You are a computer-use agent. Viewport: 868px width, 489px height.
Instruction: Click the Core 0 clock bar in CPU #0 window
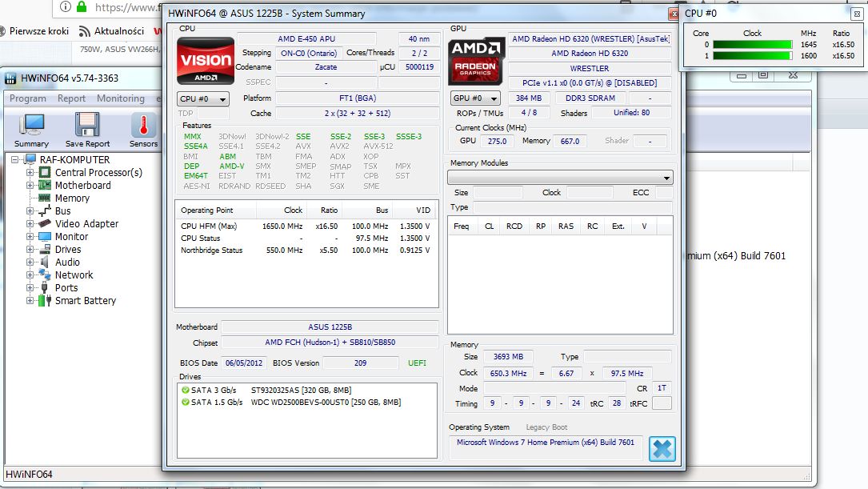tap(752, 44)
